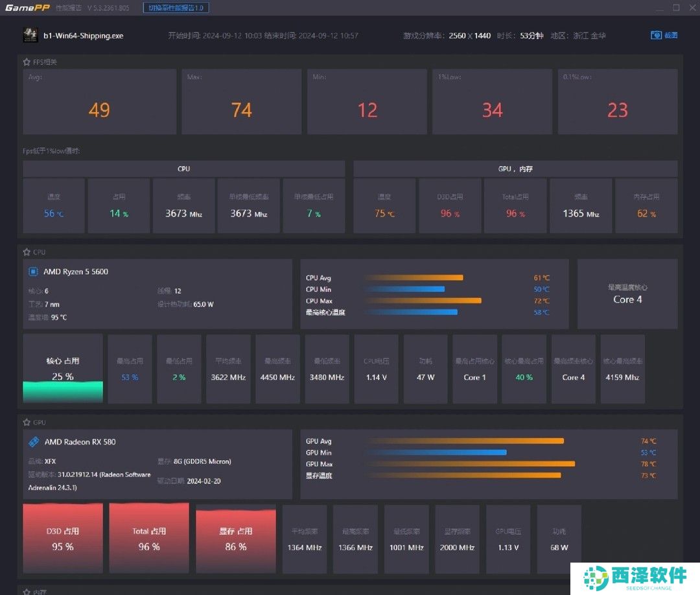Viewport: 700px width, 595px height.
Task: Toggle the star next to FPS相关
Action: click(x=27, y=62)
